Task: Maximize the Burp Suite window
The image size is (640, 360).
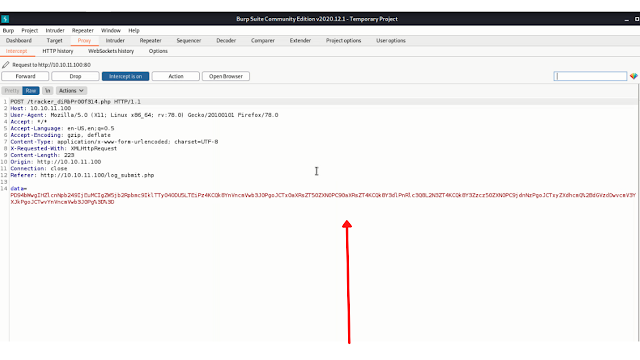Action: (637, 19)
